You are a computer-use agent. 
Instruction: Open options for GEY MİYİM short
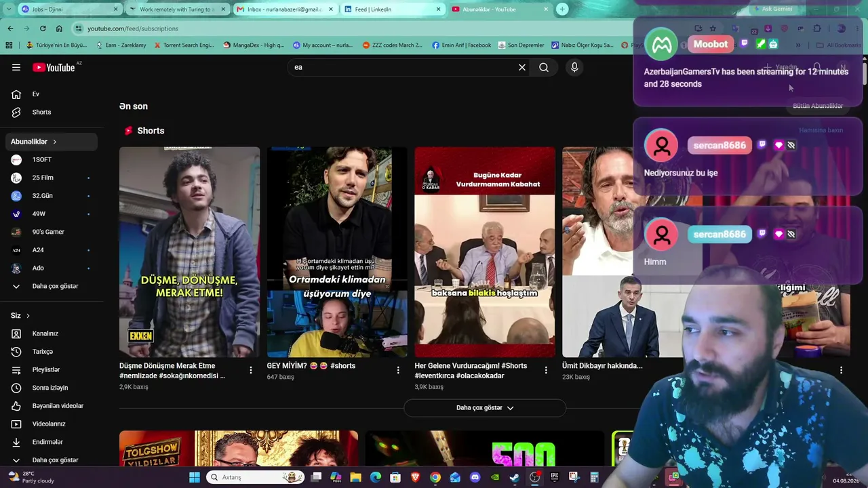point(398,370)
